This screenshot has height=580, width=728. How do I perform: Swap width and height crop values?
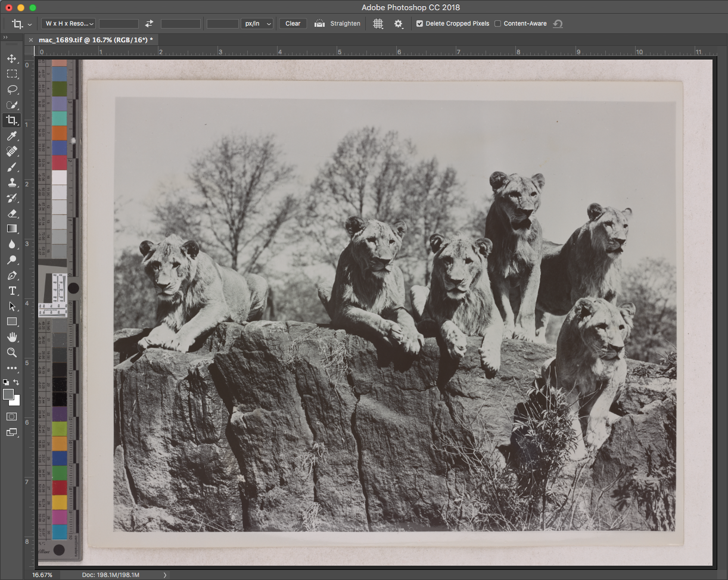click(x=149, y=24)
